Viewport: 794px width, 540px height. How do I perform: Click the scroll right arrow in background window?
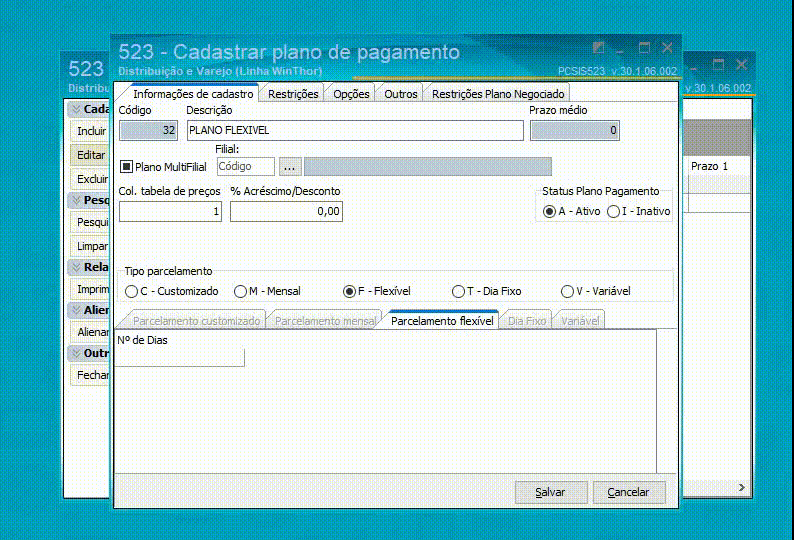point(741,487)
